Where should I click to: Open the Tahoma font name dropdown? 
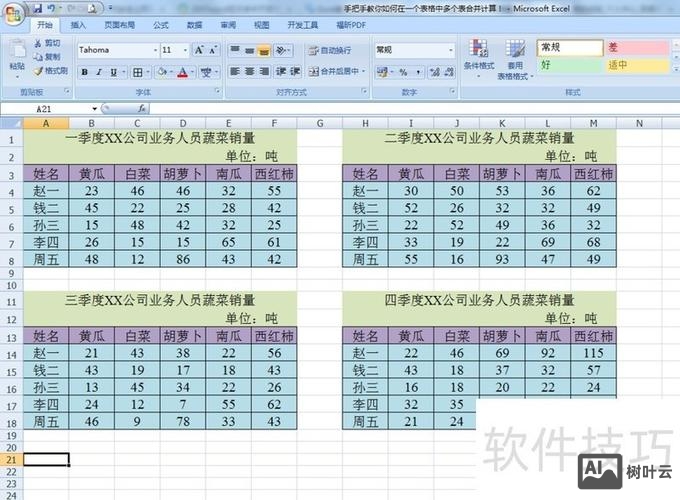pyautogui.click(x=155, y=50)
